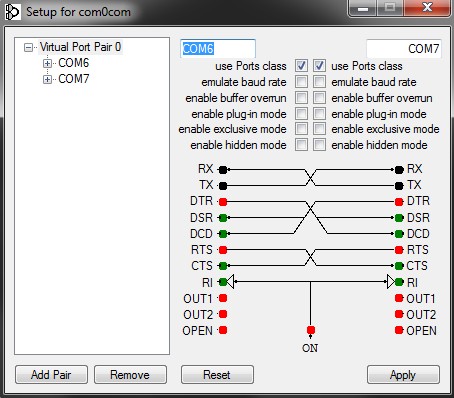Click the red RTS pin on COM6 side
454x398 pixels.
tap(223, 250)
